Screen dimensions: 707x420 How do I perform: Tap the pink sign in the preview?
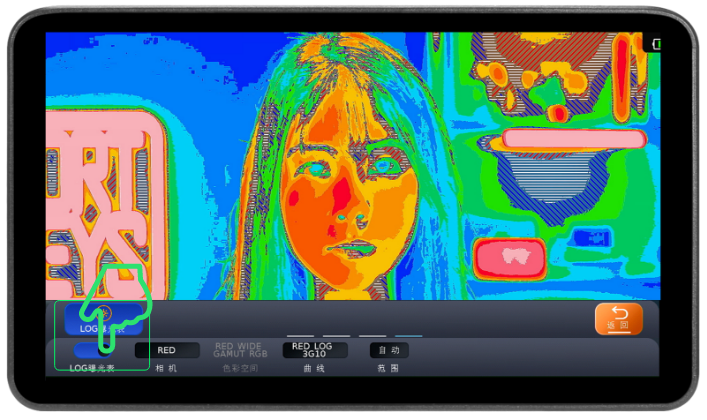tap(98, 200)
